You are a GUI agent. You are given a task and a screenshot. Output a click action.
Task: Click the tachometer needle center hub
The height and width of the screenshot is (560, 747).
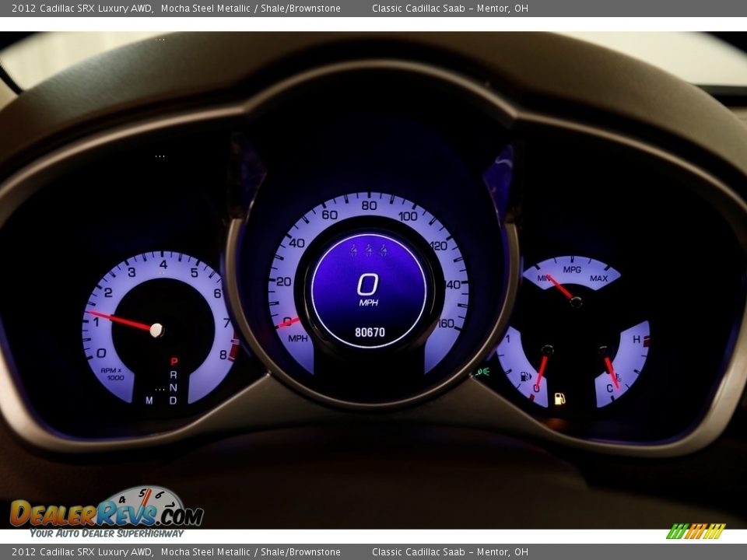[x=156, y=330]
